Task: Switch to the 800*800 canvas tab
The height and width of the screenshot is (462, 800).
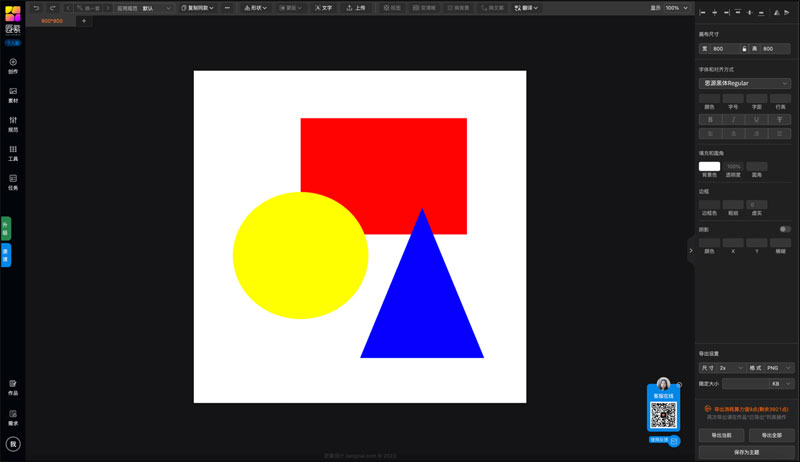Action: click(51, 21)
